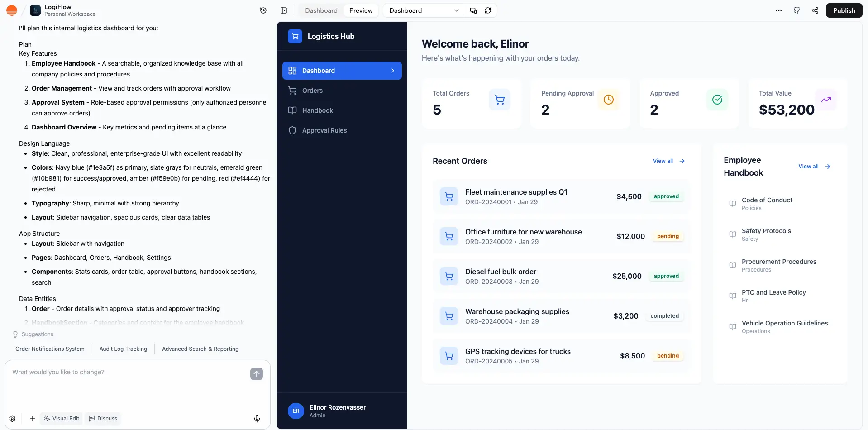
Task: Open the GitHub integration
Action: click(x=796, y=10)
